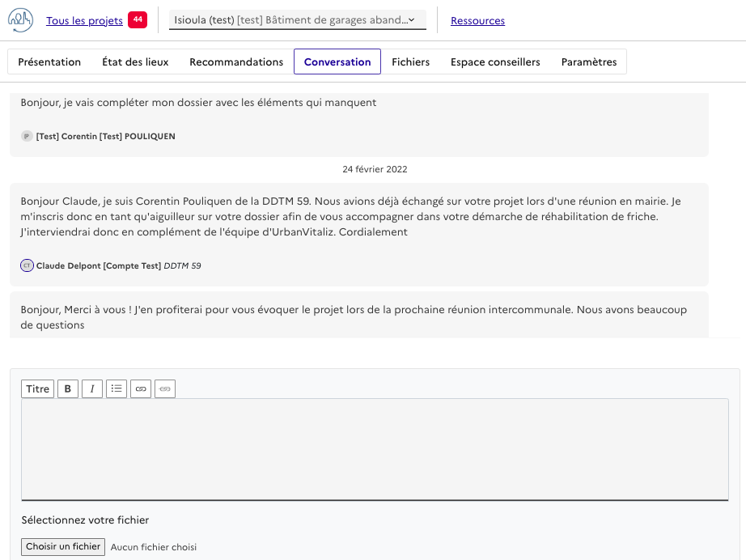Switch to the État des lieux tab
746x560 pixels.
point(135,62)
